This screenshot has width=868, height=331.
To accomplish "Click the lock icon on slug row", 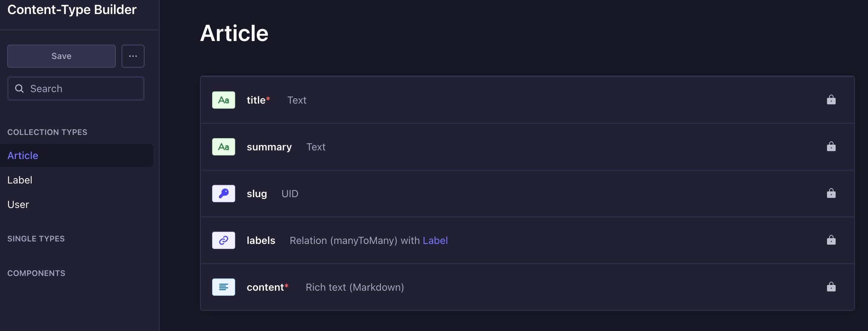I will click(831, 193).
